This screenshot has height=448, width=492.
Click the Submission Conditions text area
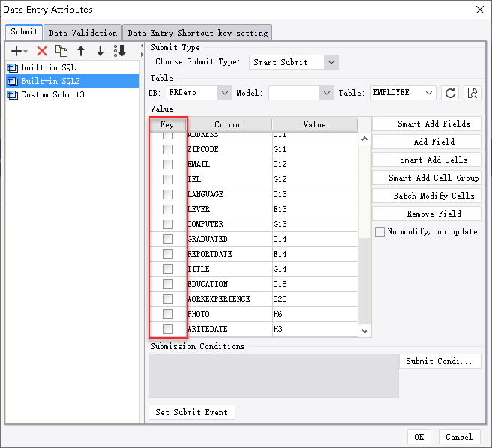point(274,375)
